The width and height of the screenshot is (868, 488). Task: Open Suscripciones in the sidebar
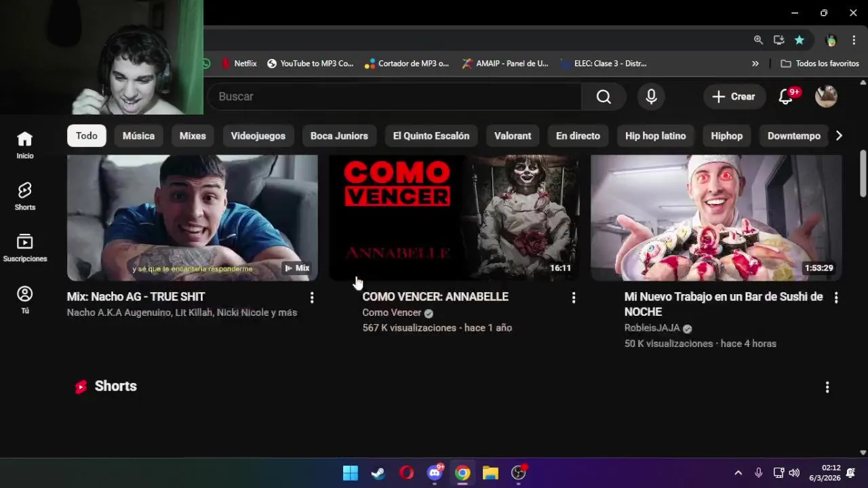point(25,248)
